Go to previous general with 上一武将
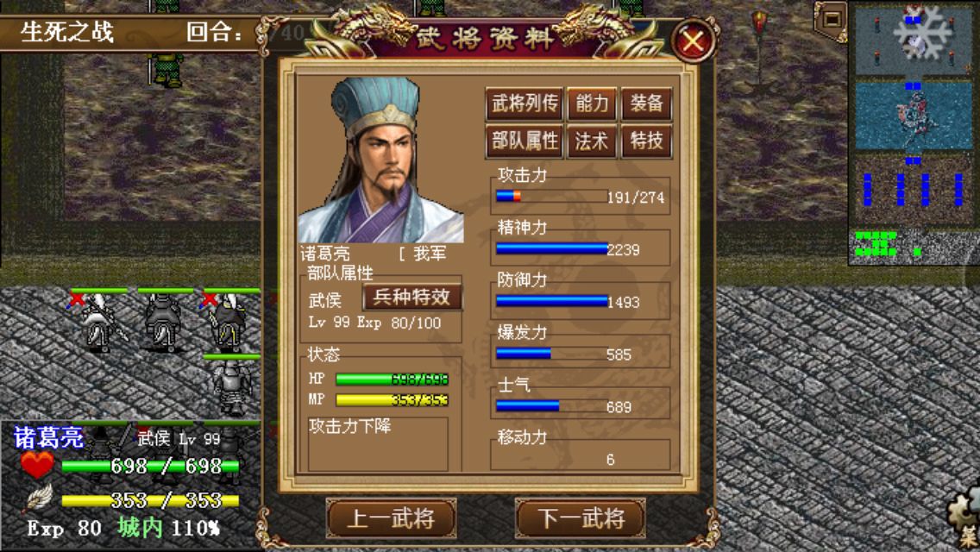 pyautogui.click(x=392, y=518)
